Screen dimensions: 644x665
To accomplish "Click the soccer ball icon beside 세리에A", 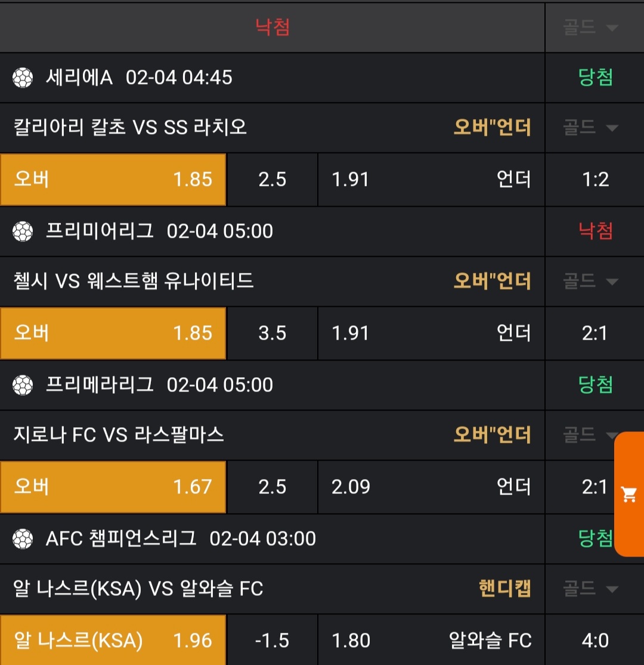I will [x=23, y=77].
